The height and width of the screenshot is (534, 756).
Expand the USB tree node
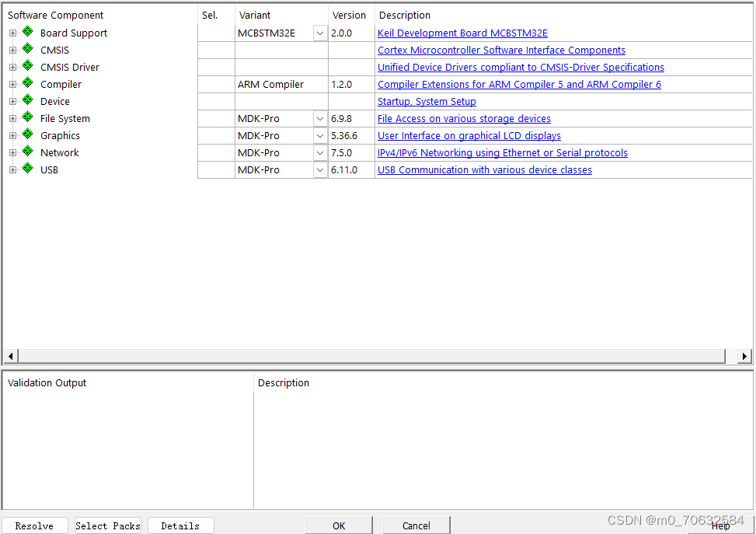pyautogui.click(x=12, y=169)
